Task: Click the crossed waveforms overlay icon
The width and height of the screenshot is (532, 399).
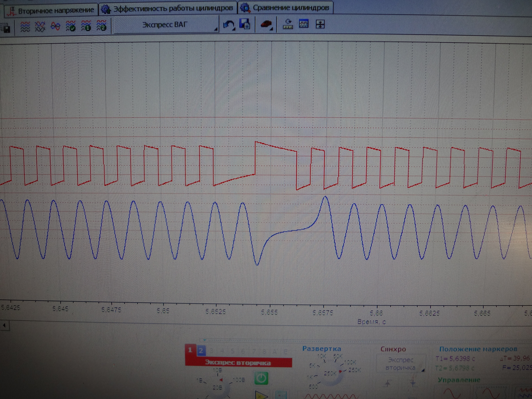Action: click(40, 26)
